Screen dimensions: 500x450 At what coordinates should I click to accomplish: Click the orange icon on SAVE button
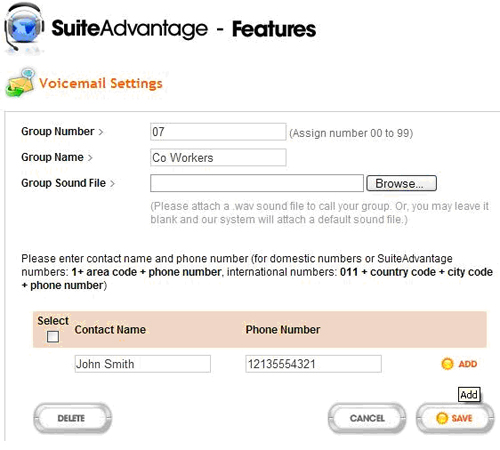[x=442, y=418]
